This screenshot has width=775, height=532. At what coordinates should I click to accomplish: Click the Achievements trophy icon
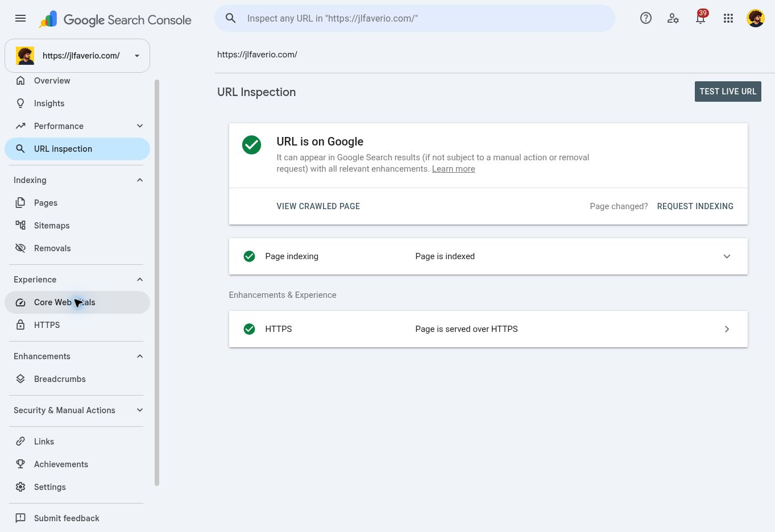click(x=20, y=464)
